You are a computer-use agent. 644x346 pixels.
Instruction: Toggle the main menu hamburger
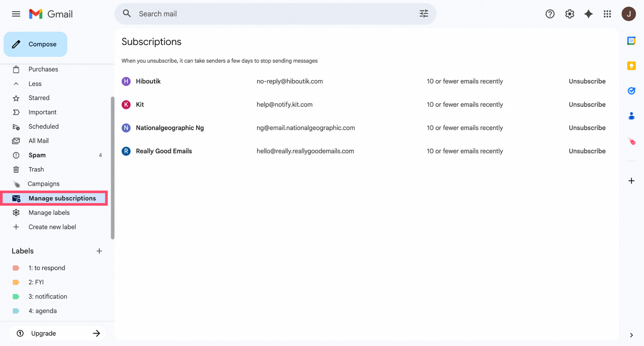point(16,14)
